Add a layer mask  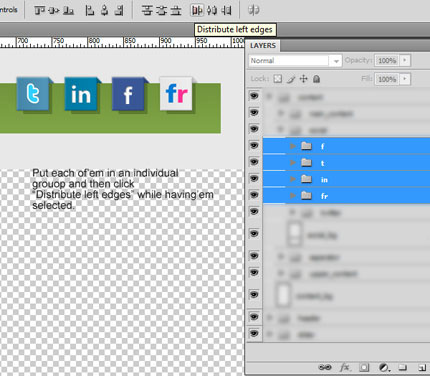coord(364,367)
